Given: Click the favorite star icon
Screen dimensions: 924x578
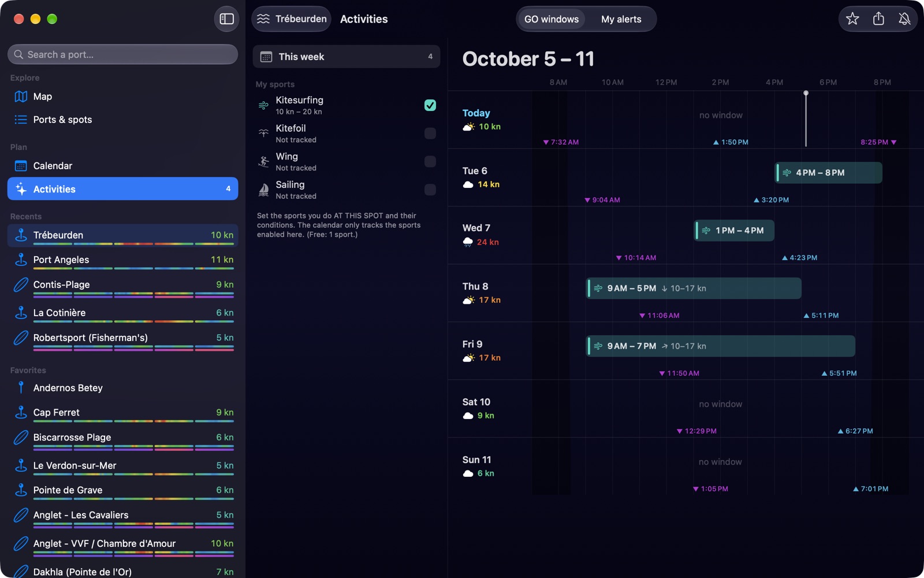Looking at the screenshot, I should pos(852,19).
